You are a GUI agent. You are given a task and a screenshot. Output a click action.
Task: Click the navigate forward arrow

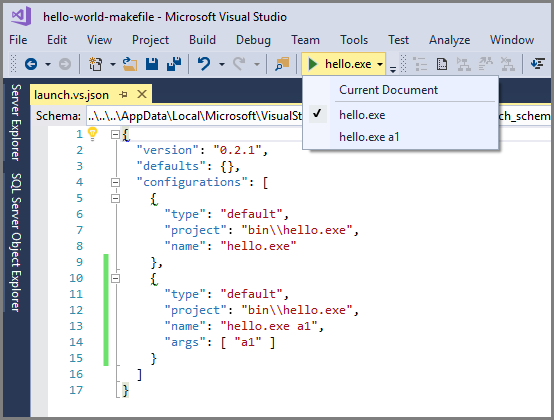coord(65,64)
